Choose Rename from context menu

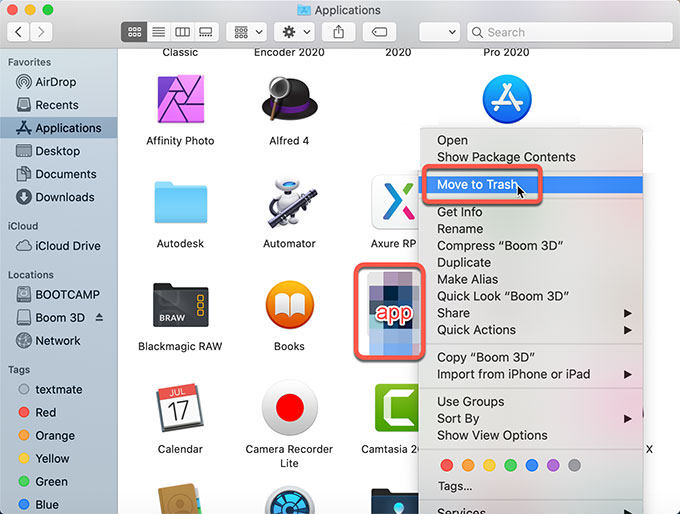click(531, 229)
